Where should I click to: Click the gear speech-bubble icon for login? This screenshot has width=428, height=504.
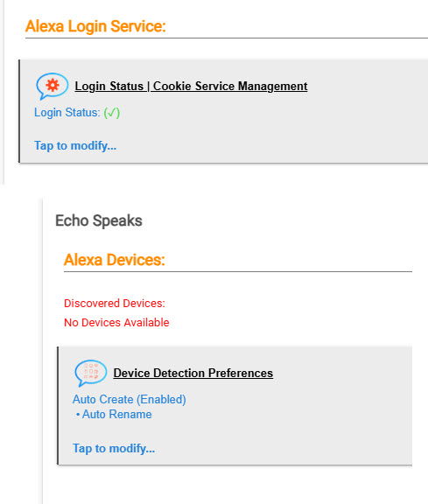pos(53,86)
